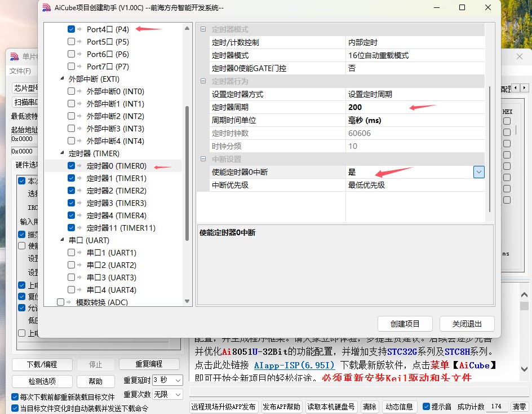Check 串口1 (UART1) checkbox
Screen dimensions: 532x414
[x=71, y=252]
